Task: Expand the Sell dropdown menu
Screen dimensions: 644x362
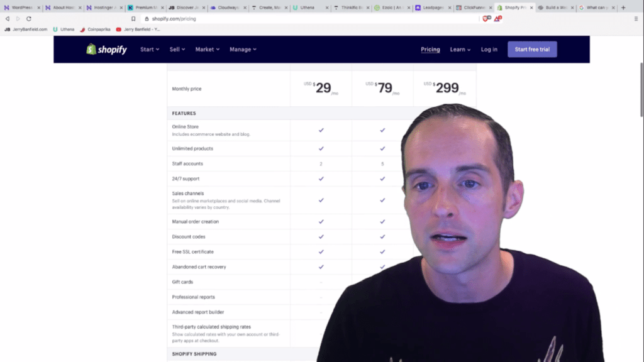Action: (177, 49)
